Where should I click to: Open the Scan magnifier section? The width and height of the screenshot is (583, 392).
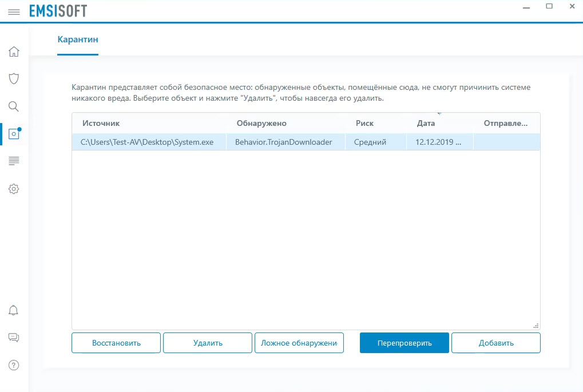coord(14,106)
